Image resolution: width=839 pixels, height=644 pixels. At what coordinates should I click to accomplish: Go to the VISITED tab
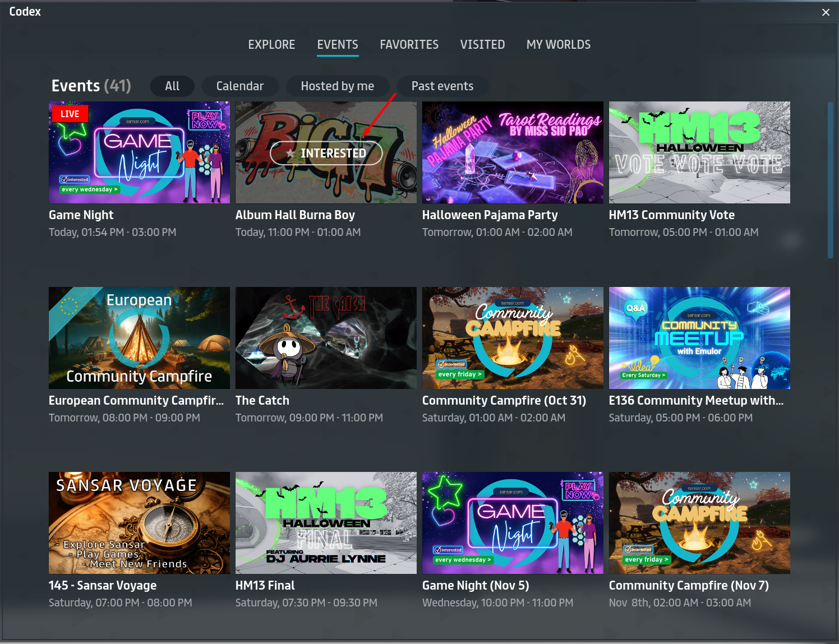(482, 45)
